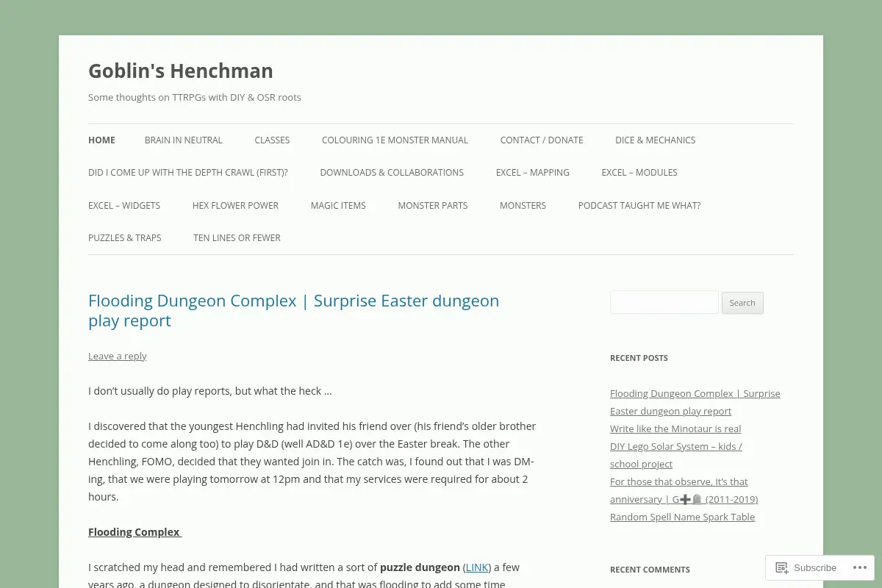This screenshot has height=588, width=882.
Task: Click the Subscribe button
Action: (805, 567)
